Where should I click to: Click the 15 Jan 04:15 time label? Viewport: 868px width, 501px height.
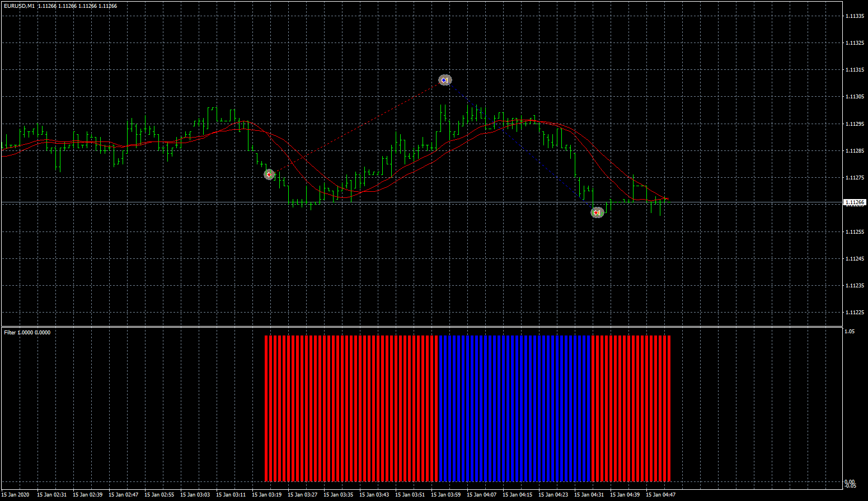pos(517,494)
